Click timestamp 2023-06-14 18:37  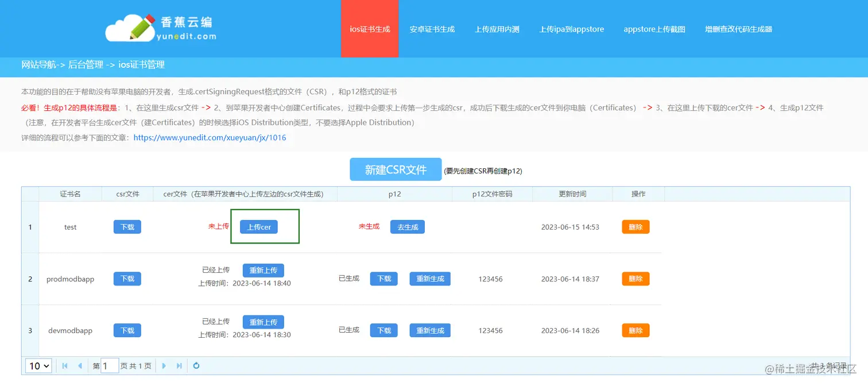pos(570,279)
